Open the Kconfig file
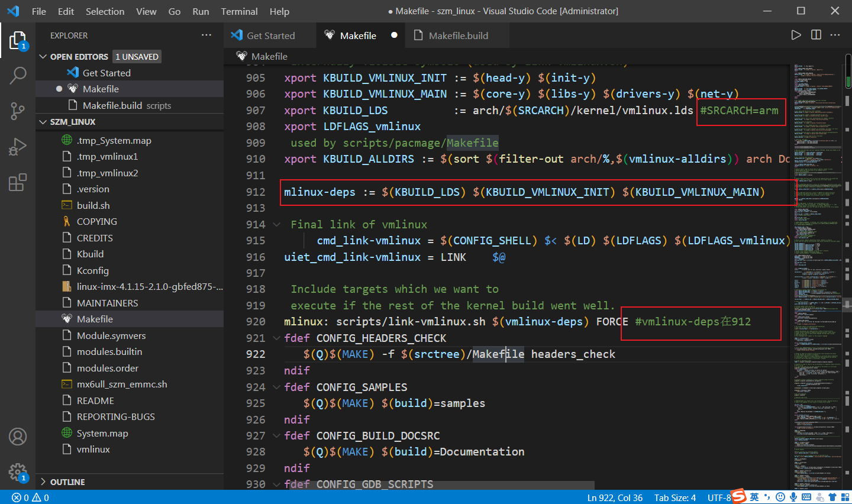The image size is (852, 504). pos(130,270)
